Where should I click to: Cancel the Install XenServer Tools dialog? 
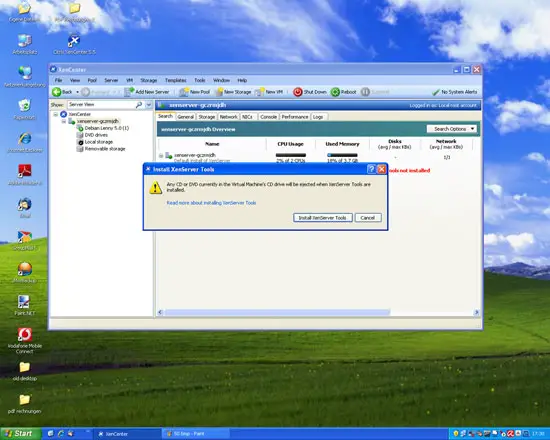click(x=368, y=218)
